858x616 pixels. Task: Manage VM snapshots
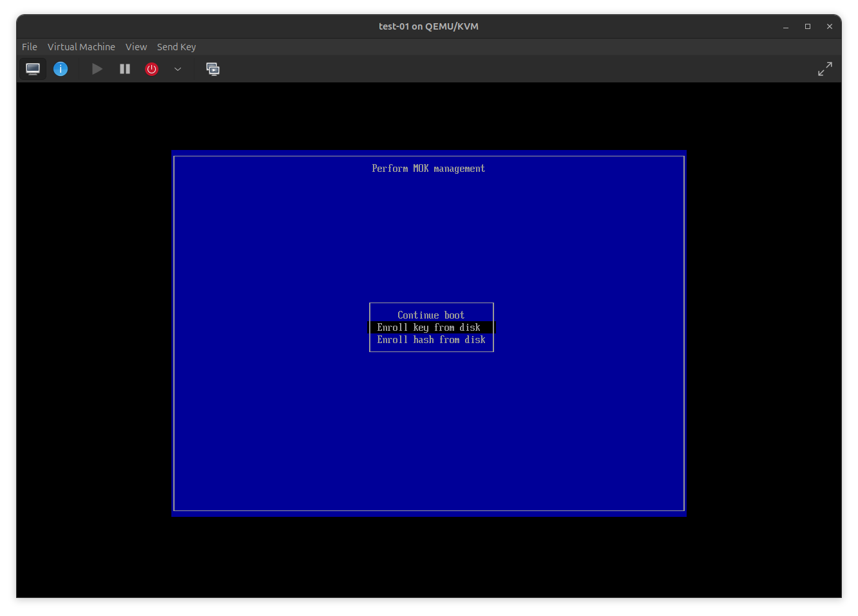click(213, 69)
